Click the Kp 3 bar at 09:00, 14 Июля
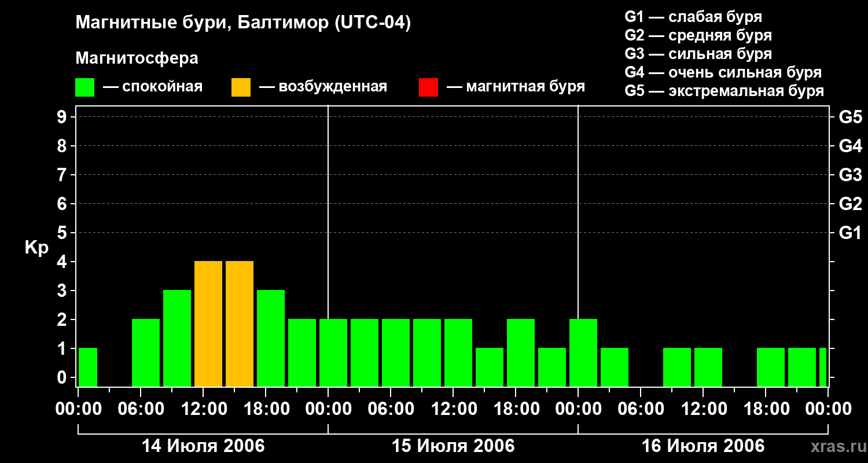 177,339
